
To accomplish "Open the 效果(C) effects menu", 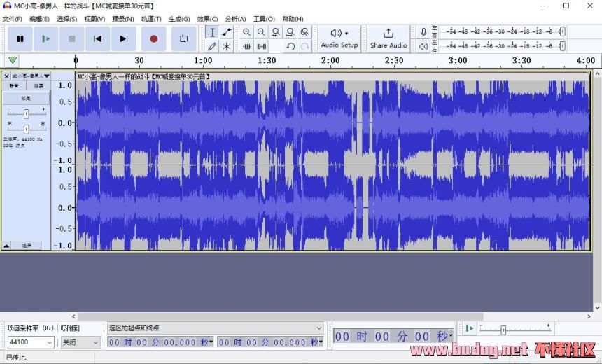I will click(x=207, y=19).
